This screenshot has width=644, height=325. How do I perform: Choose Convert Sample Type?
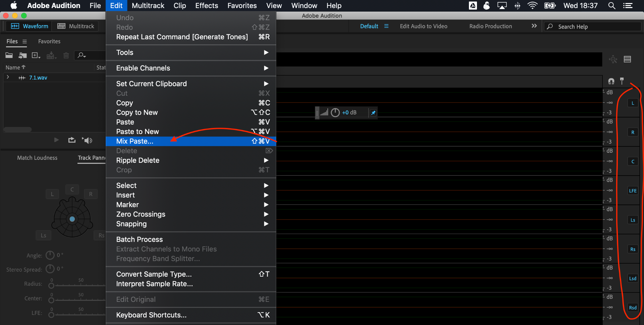click(191, 274)
